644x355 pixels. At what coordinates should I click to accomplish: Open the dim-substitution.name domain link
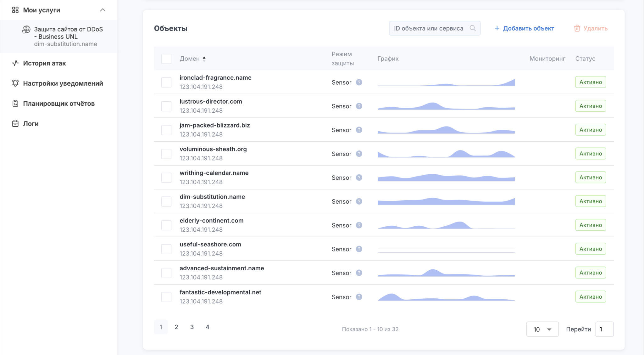click(212, 197)
